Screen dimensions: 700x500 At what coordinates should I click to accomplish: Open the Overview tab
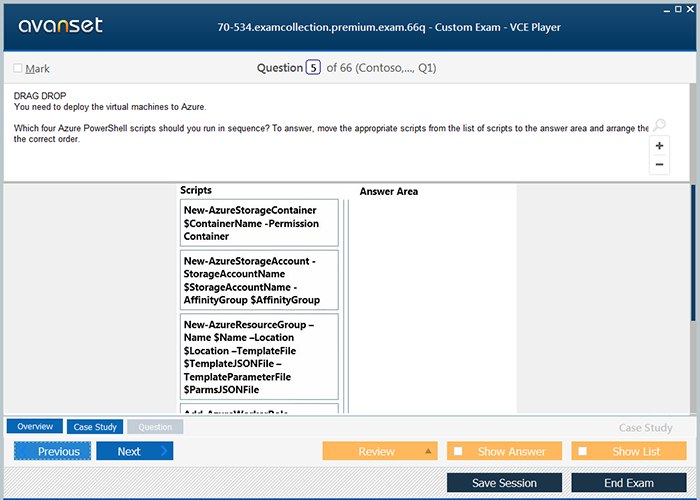(x=35, y=426)
